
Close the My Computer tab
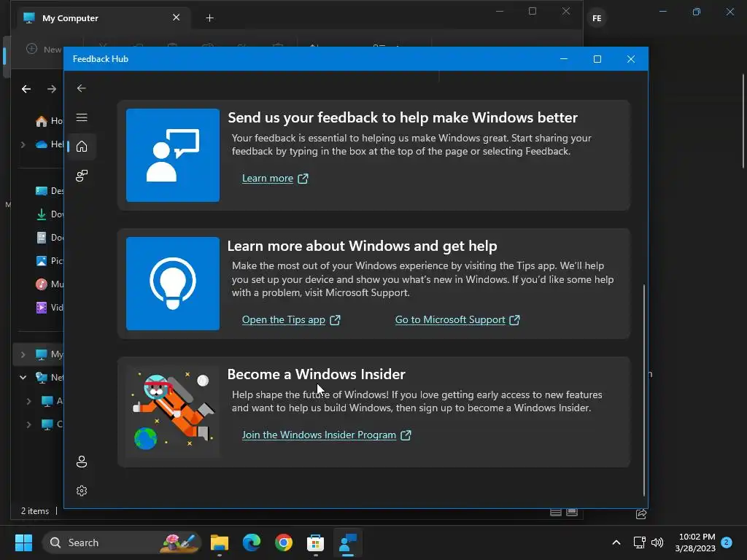click(177, 17)
